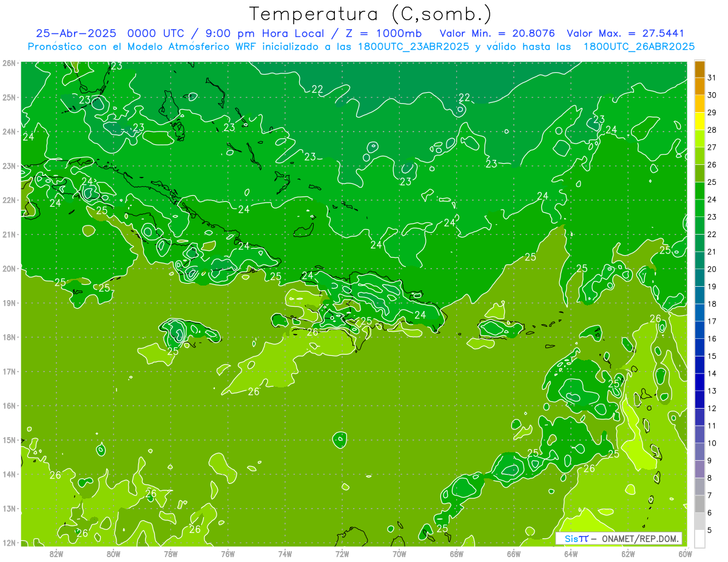Click the legend value 18
Image resolution: width=728 pixels, height=562 pixels.
point(712,304)
